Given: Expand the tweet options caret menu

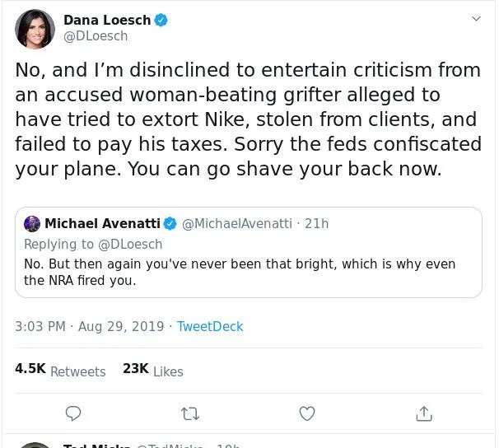Looking at the screenshot, I should [476, 19].
